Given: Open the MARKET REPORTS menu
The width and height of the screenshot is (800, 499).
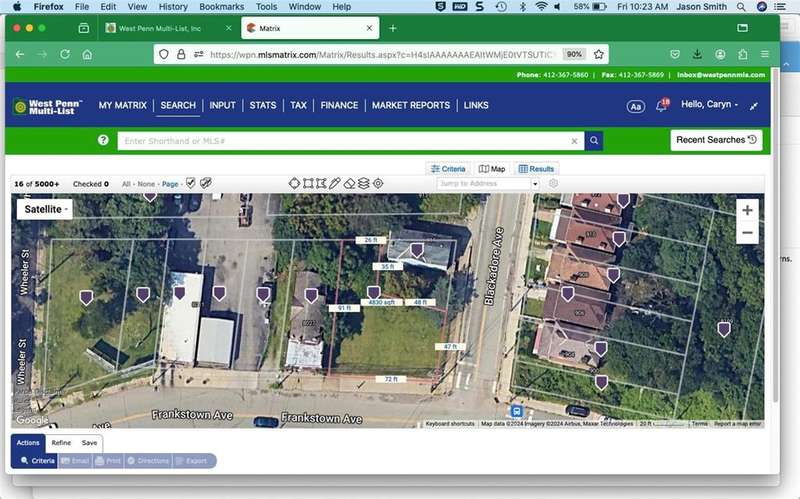Looking at the screenshot, I should [x=410, y=105].
